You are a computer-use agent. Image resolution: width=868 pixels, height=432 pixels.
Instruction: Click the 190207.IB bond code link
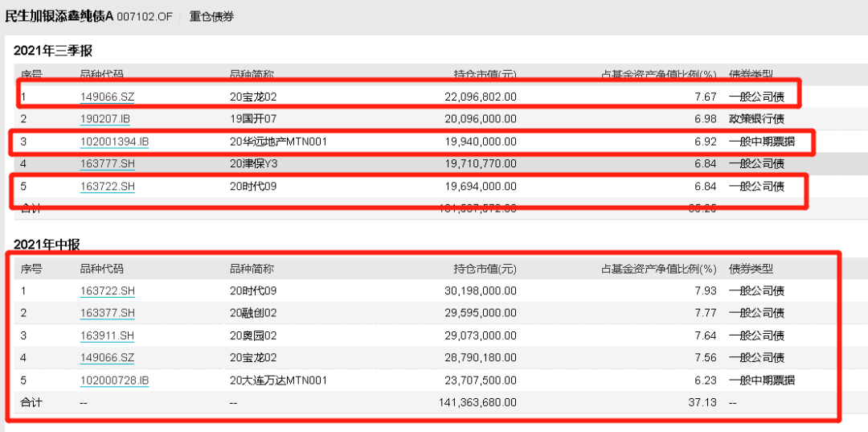[x=104, y=119]
